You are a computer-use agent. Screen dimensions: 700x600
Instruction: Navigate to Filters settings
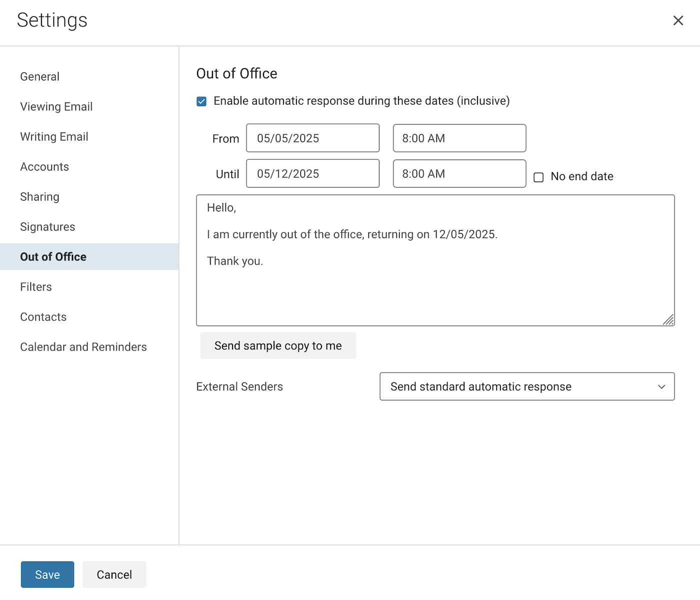click(36, 286)
